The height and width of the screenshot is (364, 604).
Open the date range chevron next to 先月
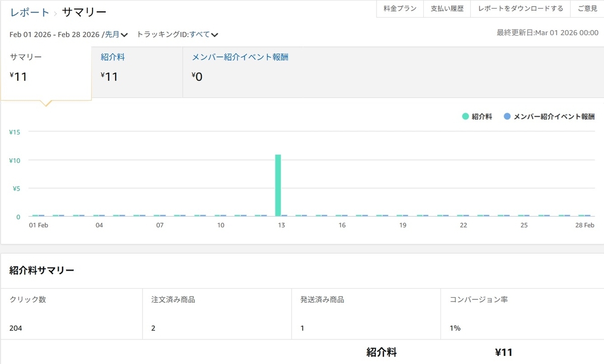coord(124,35)
